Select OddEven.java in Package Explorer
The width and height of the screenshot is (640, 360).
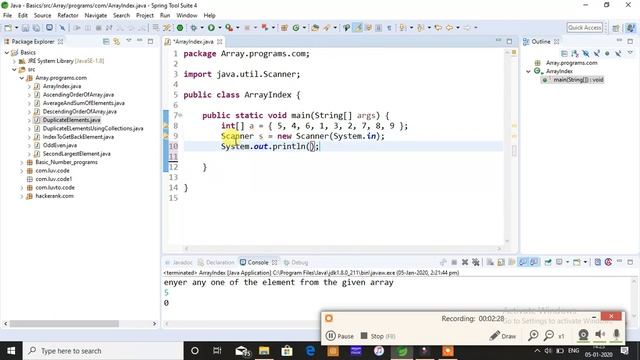click(x=60, y=145)
